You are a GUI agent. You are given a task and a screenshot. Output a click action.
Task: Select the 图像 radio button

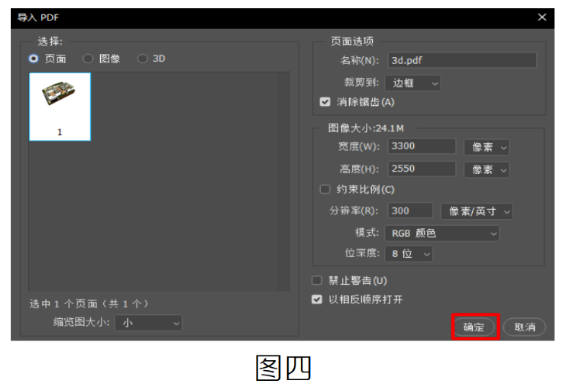[88, 58]
